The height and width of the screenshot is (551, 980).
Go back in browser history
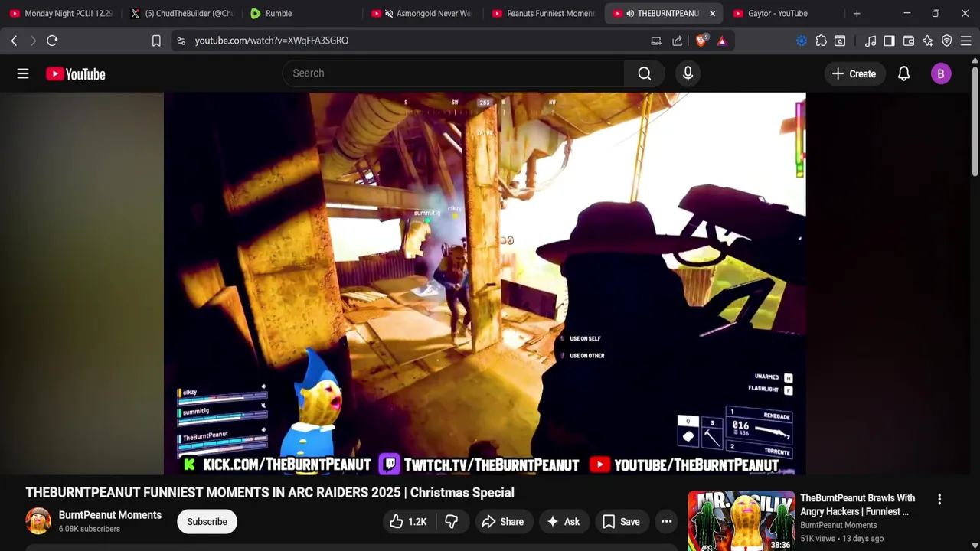[14, 41]
